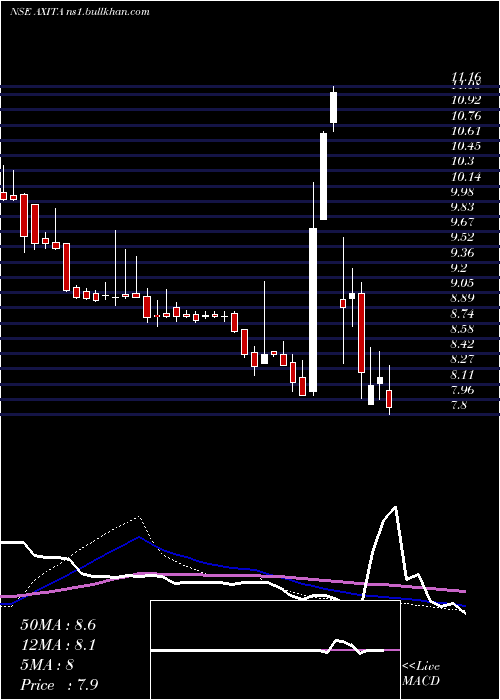Click the 8.27 price axis label
Viewport: 500px width, 700px height.
click(463, 359)
